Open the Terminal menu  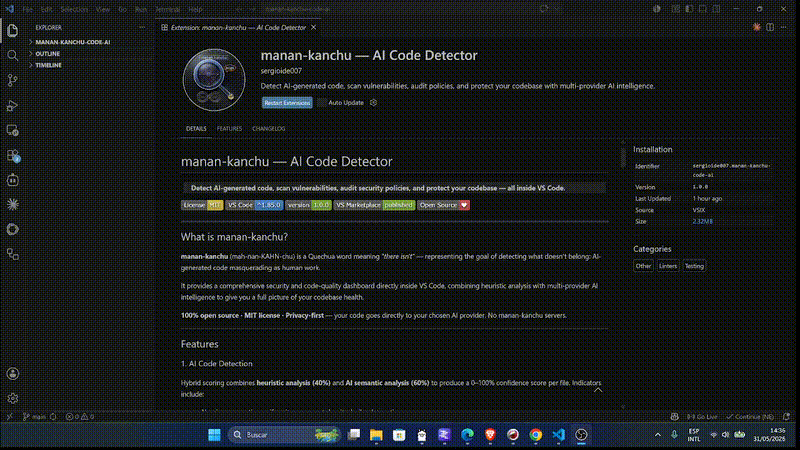point(167,9)
